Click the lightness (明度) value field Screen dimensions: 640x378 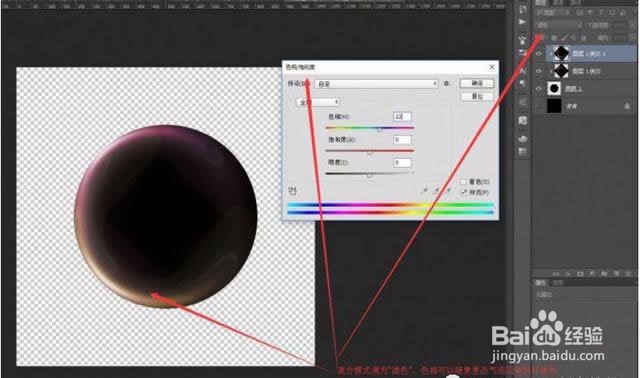[402, 162]
